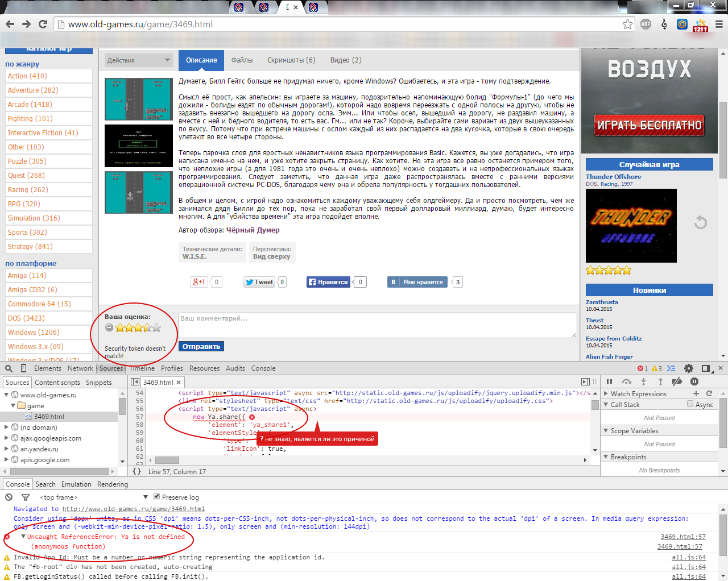Pretty print the source with braces icon
The image size is (728, 581).
click(136, 471)
